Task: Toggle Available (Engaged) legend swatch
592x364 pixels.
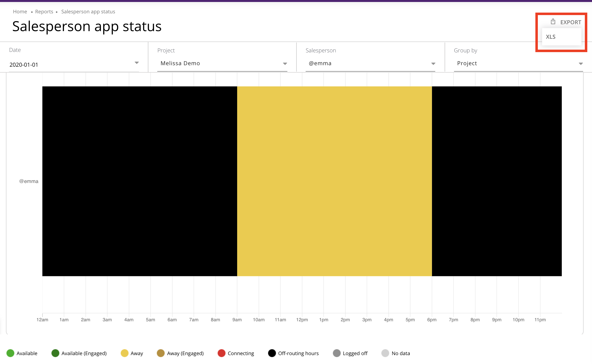Action: 55,353
